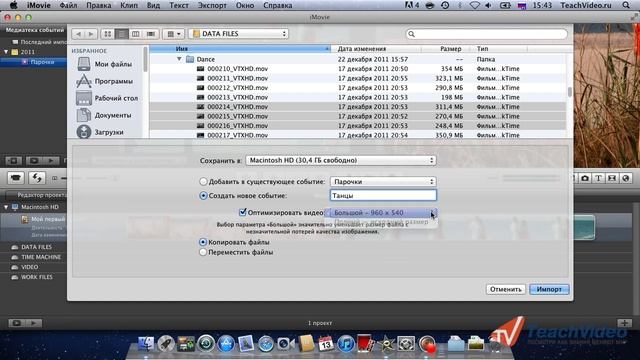Viewport: 640px width, 360px height.
Task: Click Spotlight magnifier in menu bar
Action: coord(626,5)
